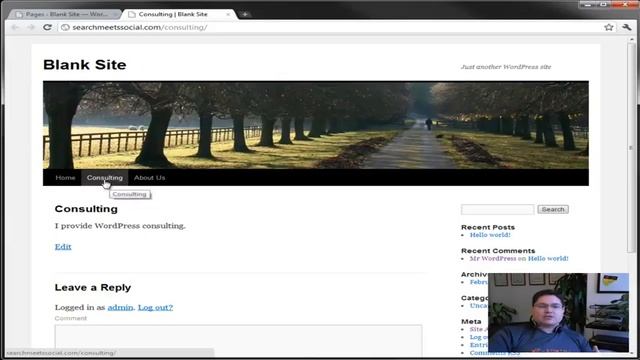
Task: Open Home in navigation menu
Action: coord(65,178)
